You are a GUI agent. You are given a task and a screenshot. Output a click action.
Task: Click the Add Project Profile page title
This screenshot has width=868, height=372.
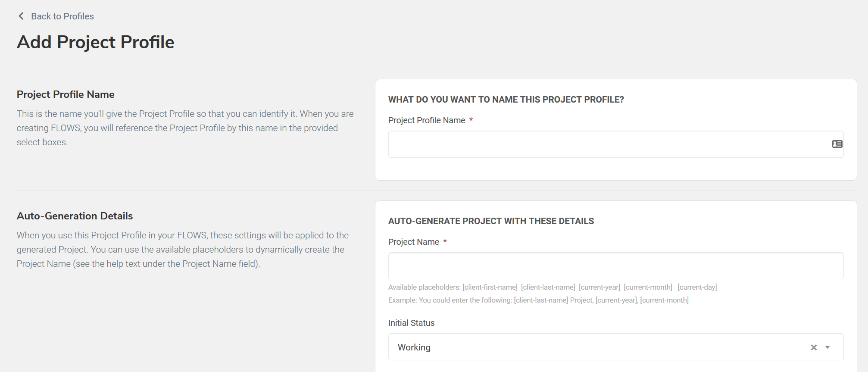96,42
